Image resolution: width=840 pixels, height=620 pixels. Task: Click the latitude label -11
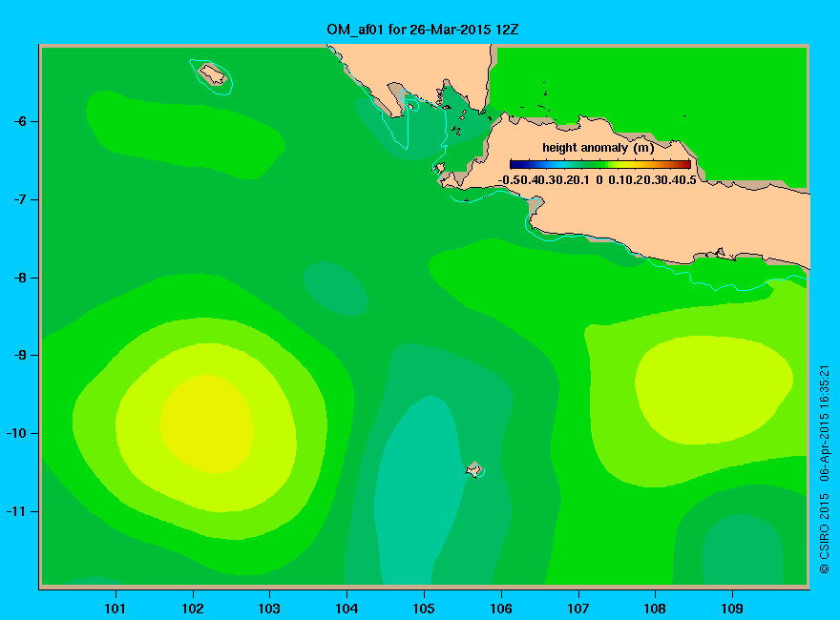pyautogui.click(x=16, y=511)
